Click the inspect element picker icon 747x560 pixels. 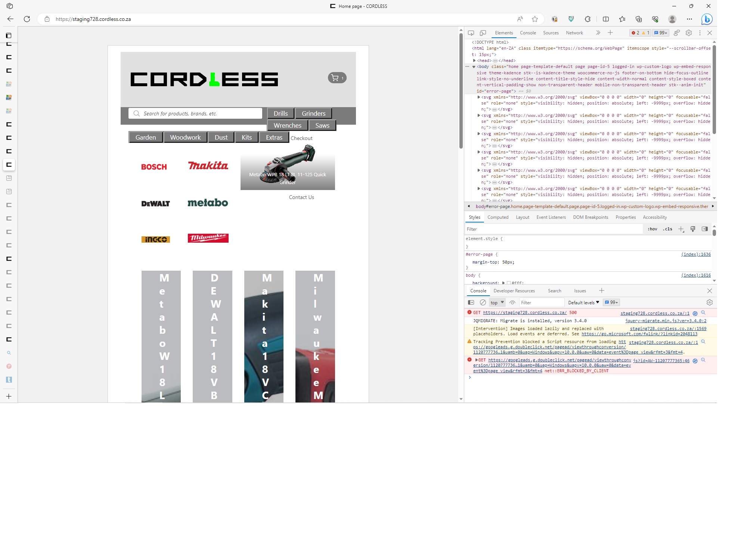click(471, 33)
